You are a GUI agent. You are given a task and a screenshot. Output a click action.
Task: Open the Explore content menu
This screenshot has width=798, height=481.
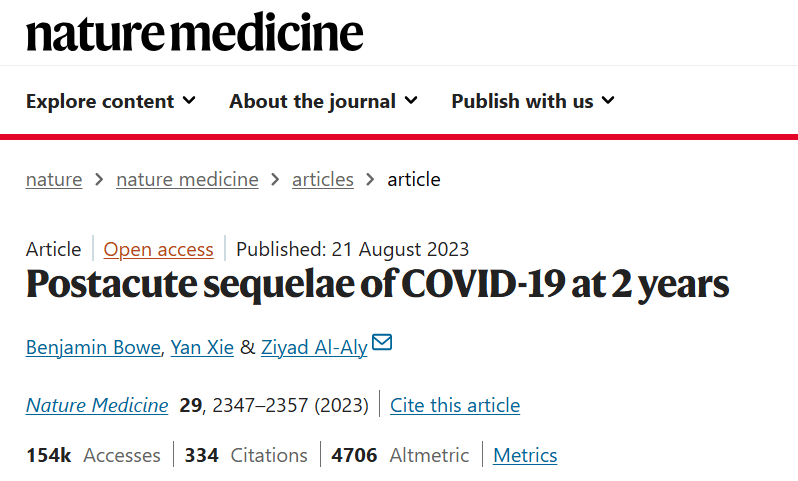(100, 101)
